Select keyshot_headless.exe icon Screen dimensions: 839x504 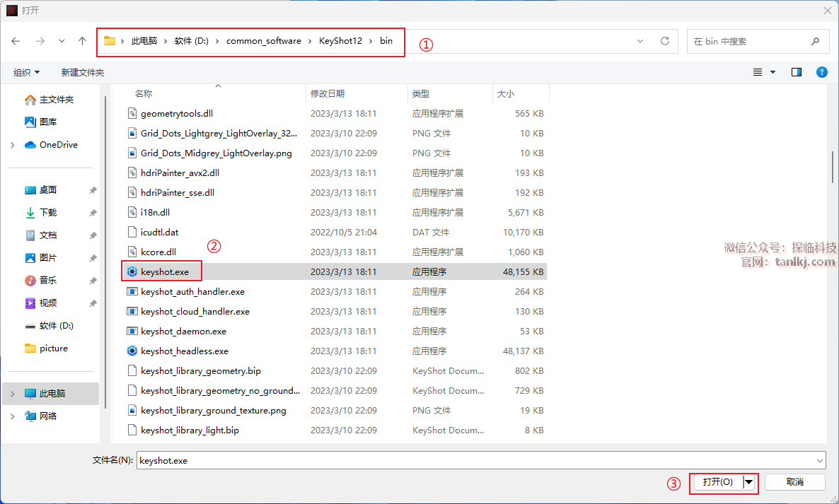tap(132, 351)
